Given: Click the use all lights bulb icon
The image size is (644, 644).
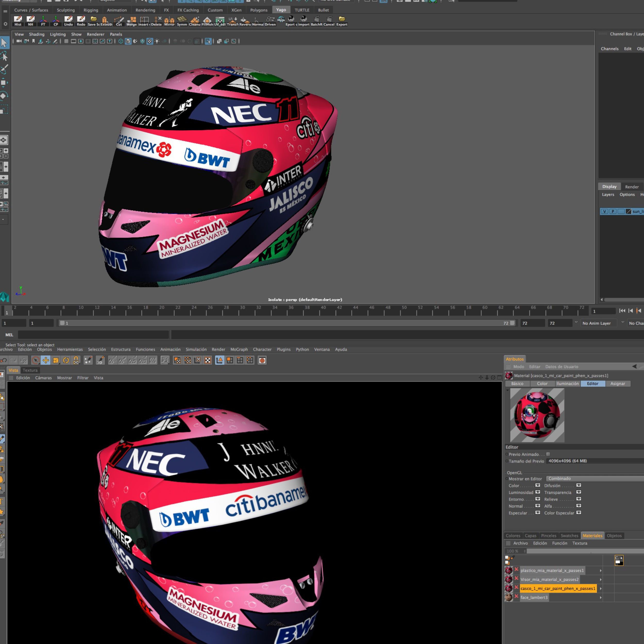Looking at the screenshot, I should pos(157,41).
